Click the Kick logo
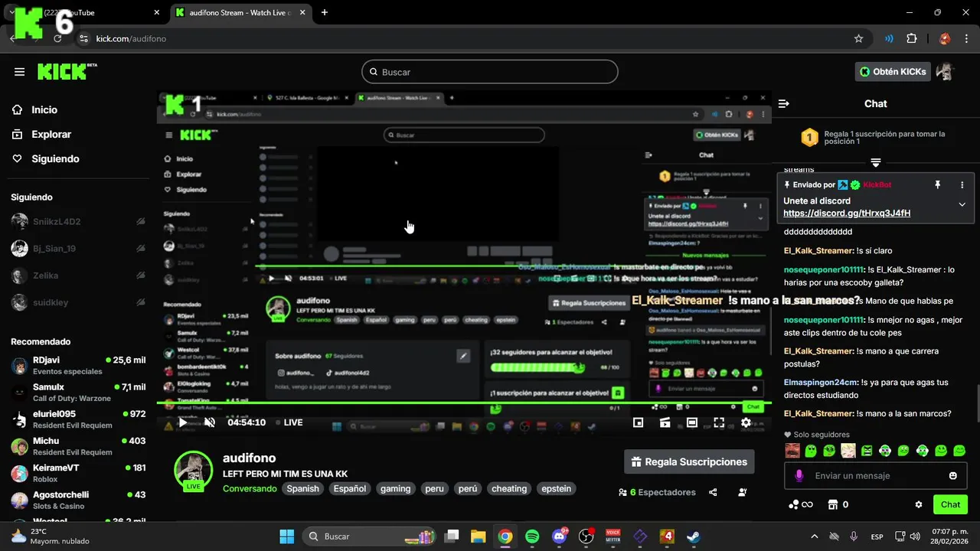Viewport: 980px width, 551px height. pos(67,71)
